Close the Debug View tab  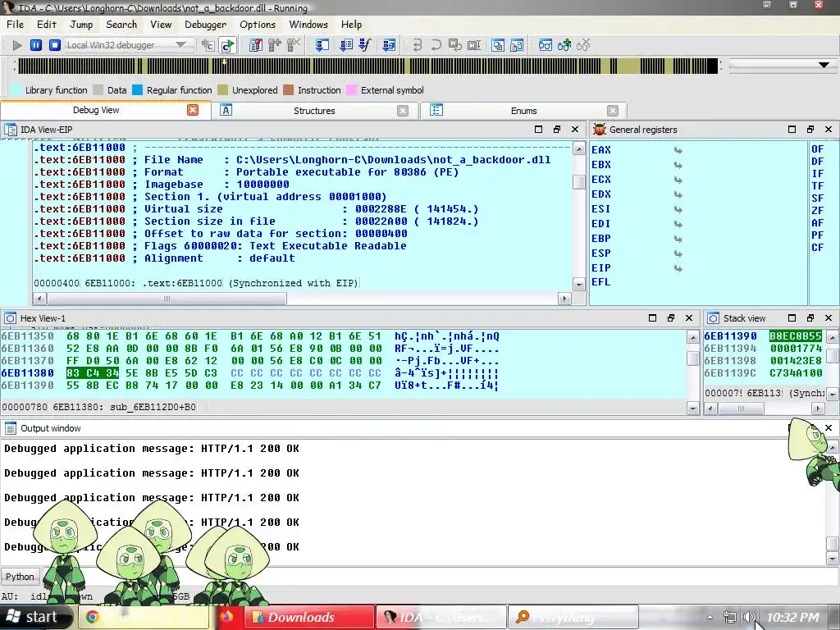pos(193,110)
